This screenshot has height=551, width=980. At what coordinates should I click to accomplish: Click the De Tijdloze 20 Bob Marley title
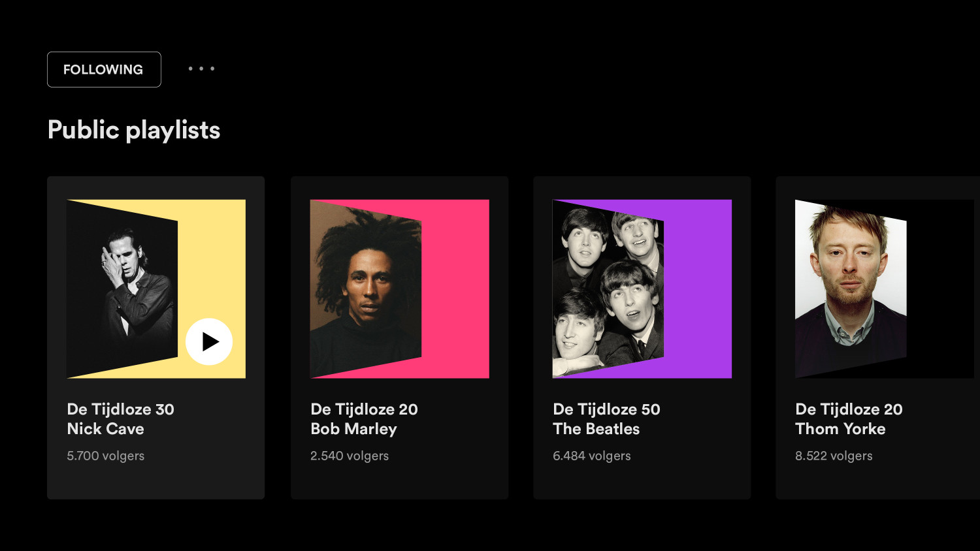click(364, 419)
